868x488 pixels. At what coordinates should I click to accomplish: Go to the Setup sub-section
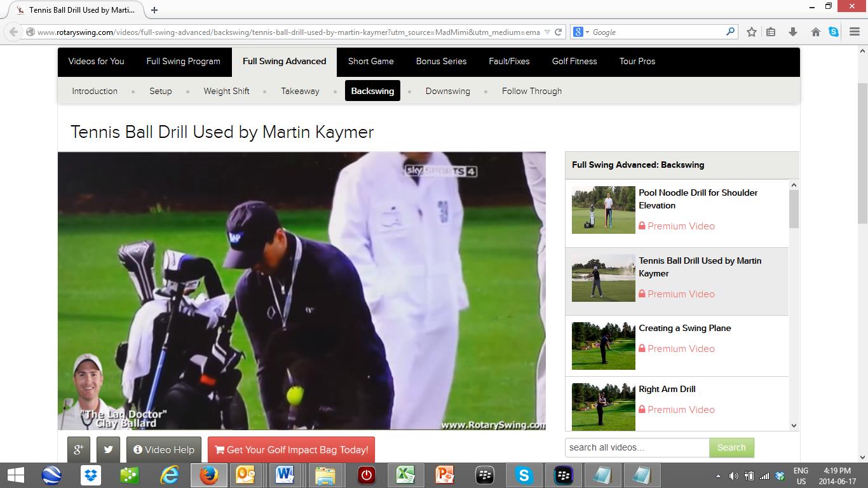[161, 91]
